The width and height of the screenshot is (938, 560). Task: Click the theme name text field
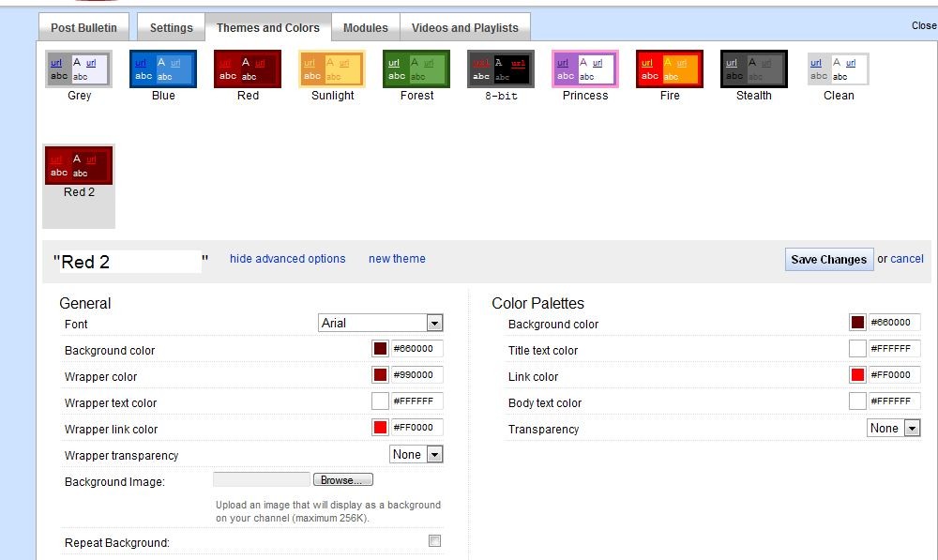click(x=129, y=262)
